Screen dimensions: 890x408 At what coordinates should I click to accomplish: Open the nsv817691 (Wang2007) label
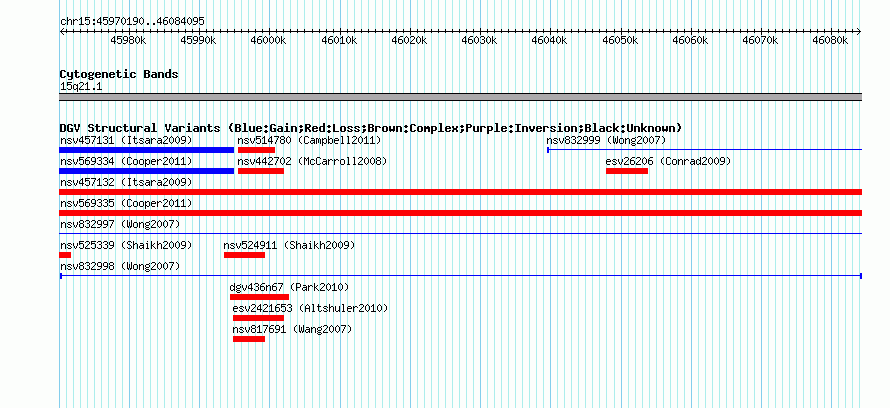292,329
